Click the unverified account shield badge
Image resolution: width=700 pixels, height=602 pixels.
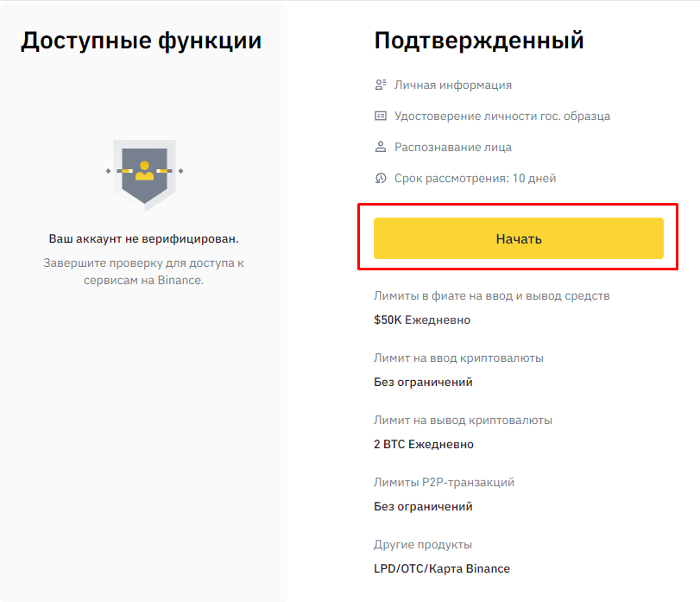tap(144, 173)
